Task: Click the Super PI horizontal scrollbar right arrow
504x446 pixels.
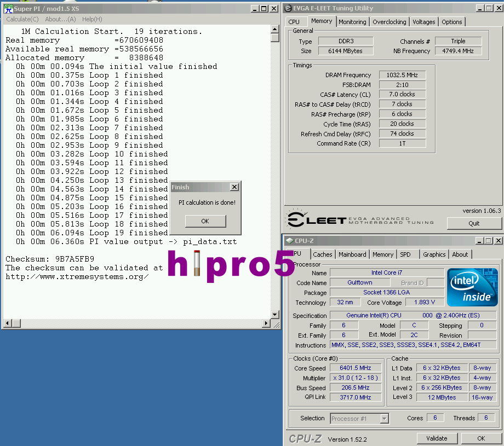Action: click(x=266, y=323)
